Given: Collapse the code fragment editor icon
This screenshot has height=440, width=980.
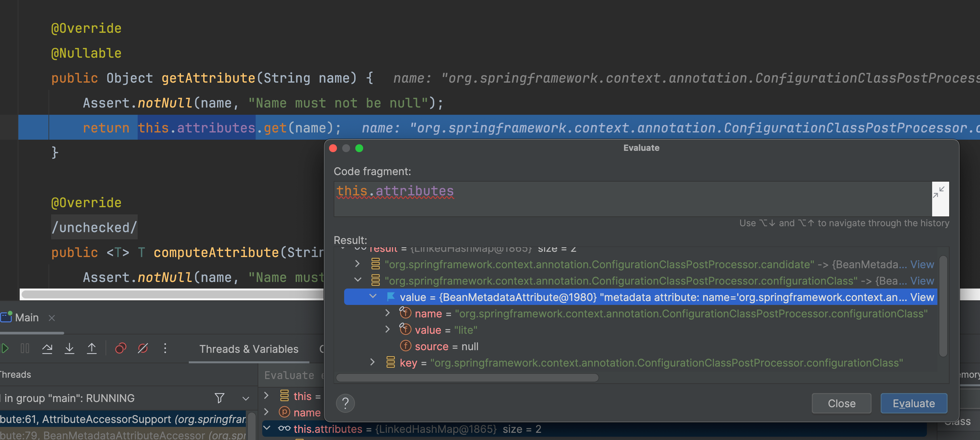Looking at the screenshot, I should click(x=939, y=192).
